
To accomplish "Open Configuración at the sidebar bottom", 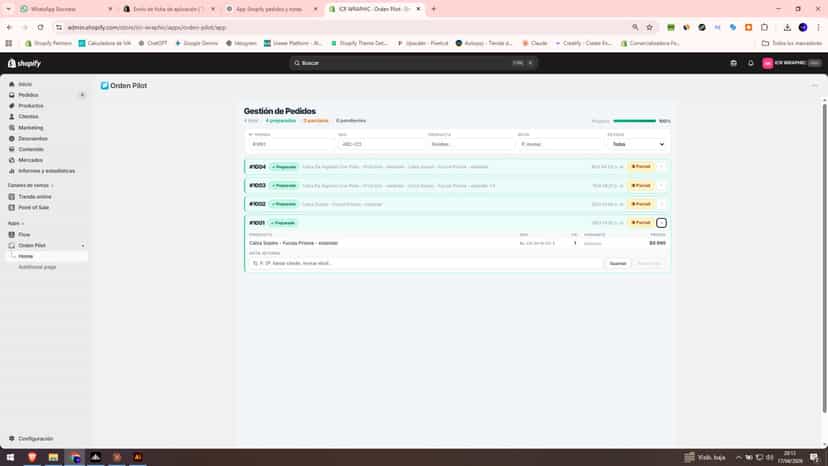I will coord(35,439).
